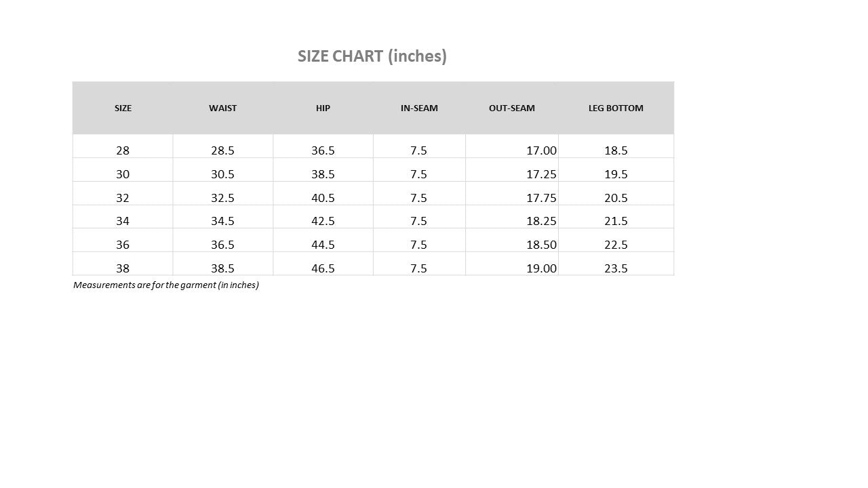
Task: Select waist value 36.5
Action: (222, 245)
